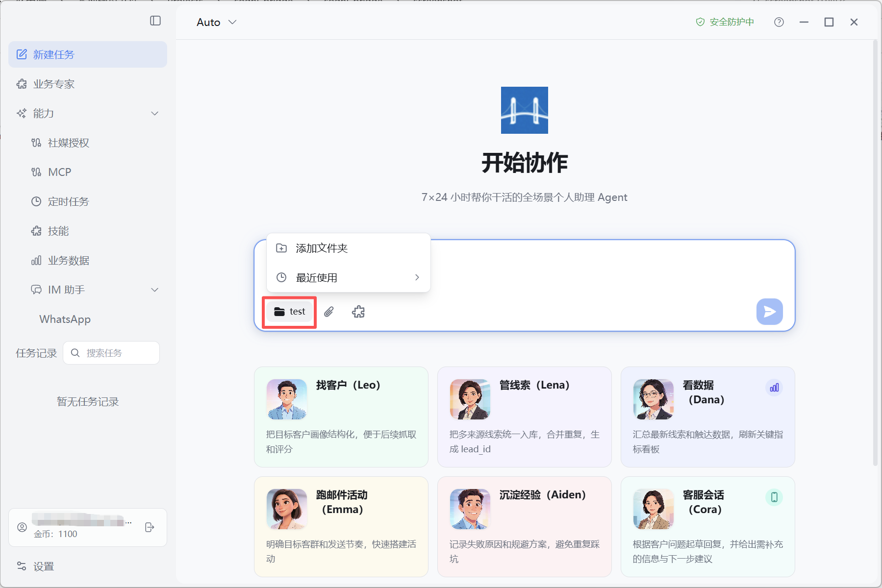Open the 沉淀经验 (Aiden) card

pos(525,527)
